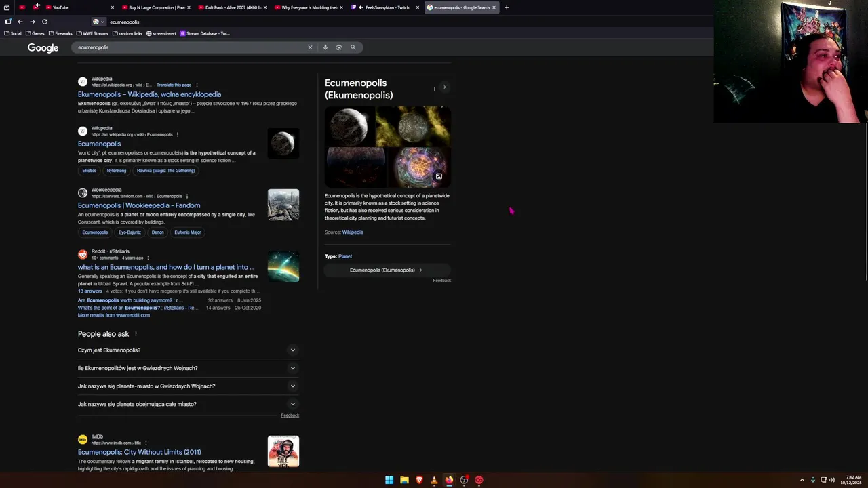Image resolution: width=868 pixels, height=488 pixels.
Task: Expand Jak nazywa się planeta-miasto question
Action: pos(188,386)
